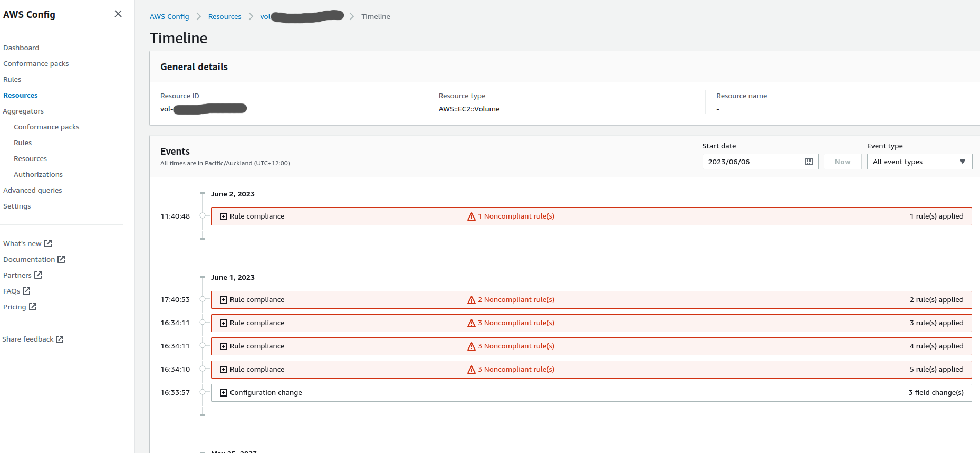Open top-level Rules in the sidebar

click(x=12, y=79)
